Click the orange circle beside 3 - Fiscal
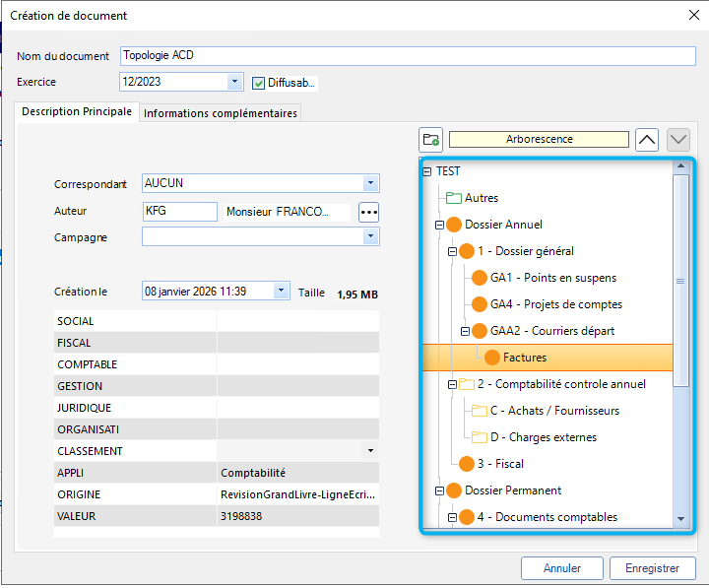Viewport: 709px width, 588px height. [467, 464]
